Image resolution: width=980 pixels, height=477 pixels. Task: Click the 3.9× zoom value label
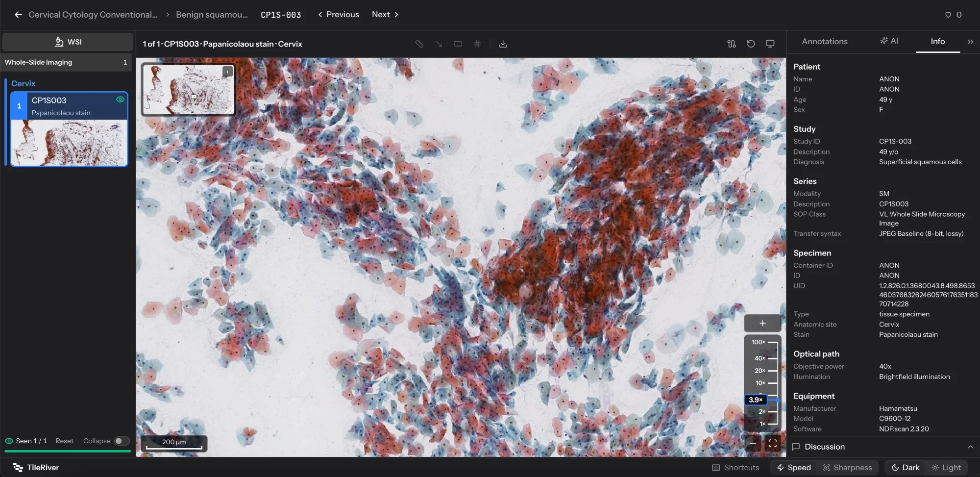coord(756,400)
